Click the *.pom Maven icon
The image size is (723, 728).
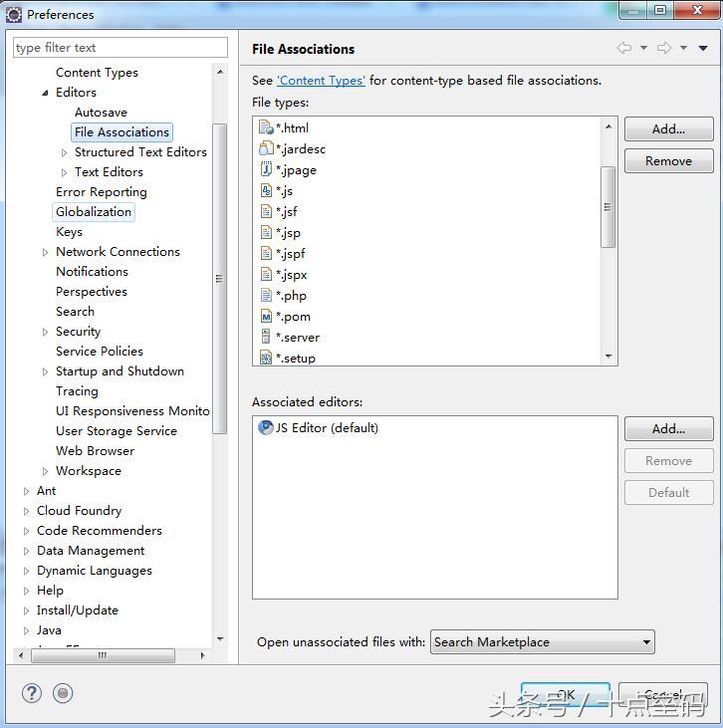point(266,317)
